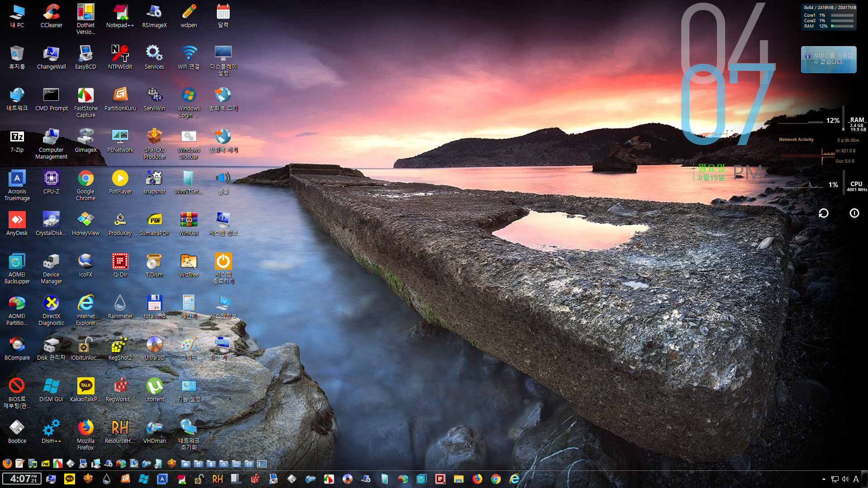The height and width of the screenshot is (488, 868).
Task: Click the taskbar clock showing 4:07
Action: (22, 479)
